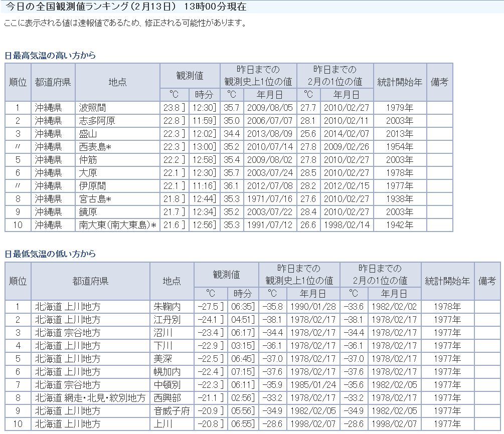Click the -20.8 temperature value
The image size is (504, 434).
(208, 423)
